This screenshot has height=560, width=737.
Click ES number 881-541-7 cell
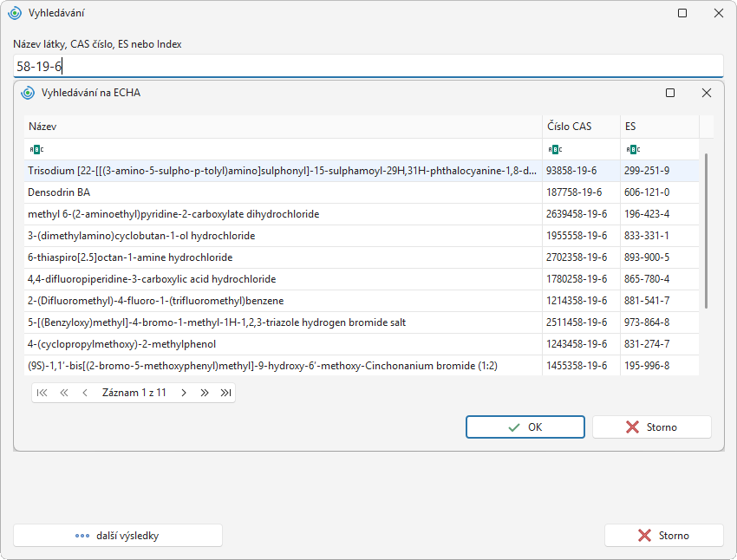[660, 301]
